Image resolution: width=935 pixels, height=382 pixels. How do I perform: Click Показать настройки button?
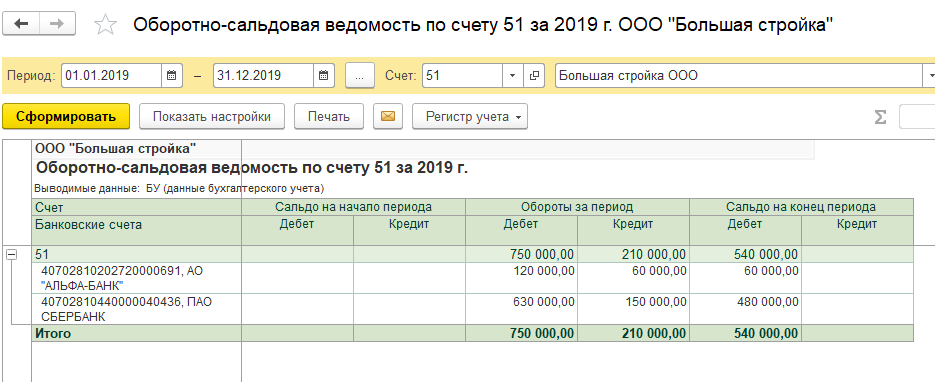click(212, 117)
